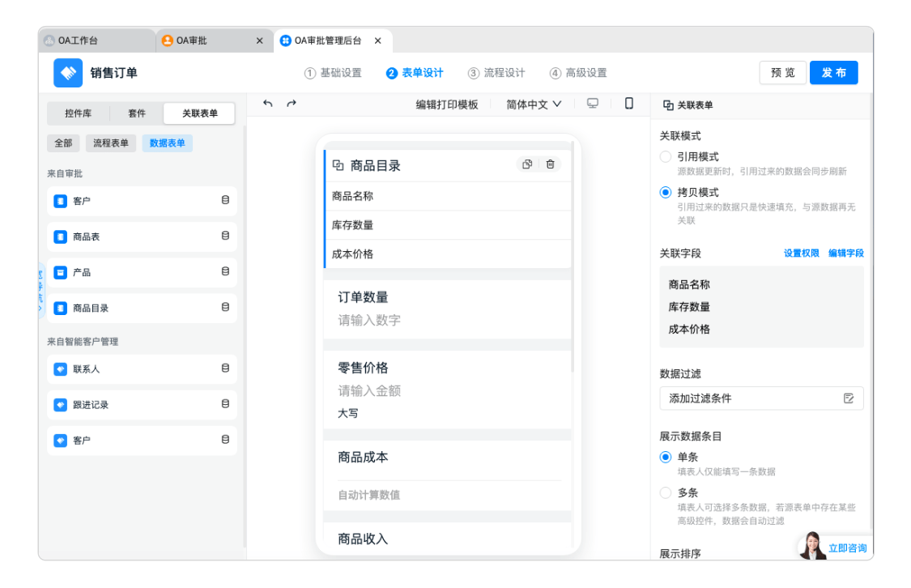Click the form preview scrollbar

click(573, 259)
